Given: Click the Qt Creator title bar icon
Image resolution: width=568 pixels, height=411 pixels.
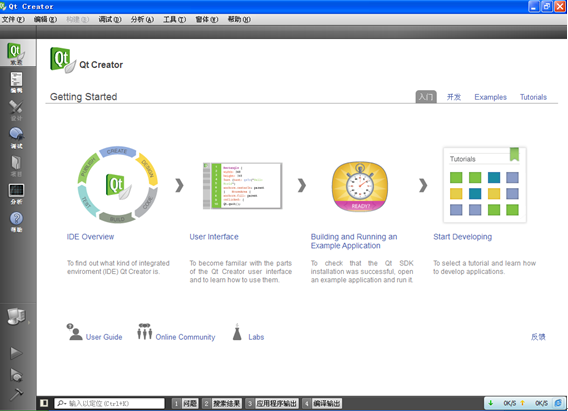Looking at the screenshot, I should (x=3, y=6).
